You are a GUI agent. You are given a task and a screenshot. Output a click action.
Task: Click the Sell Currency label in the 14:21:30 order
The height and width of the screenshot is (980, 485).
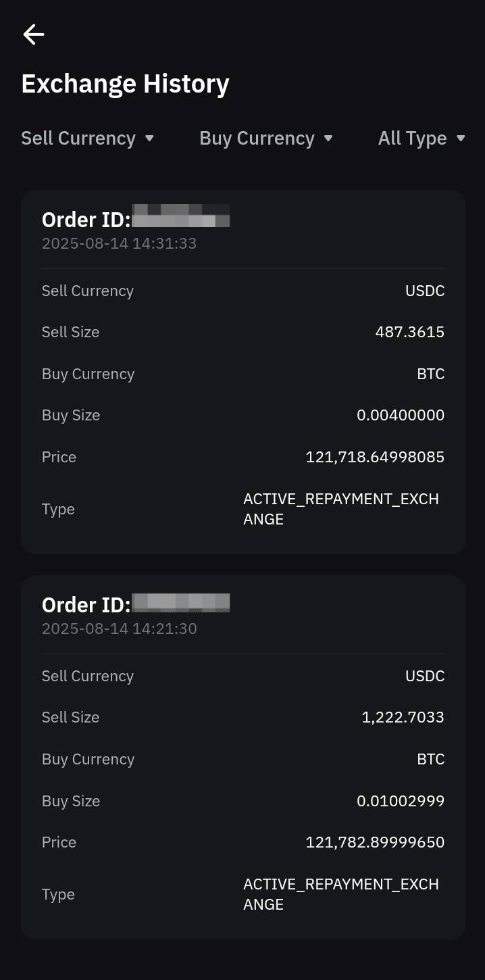(88, 676)
